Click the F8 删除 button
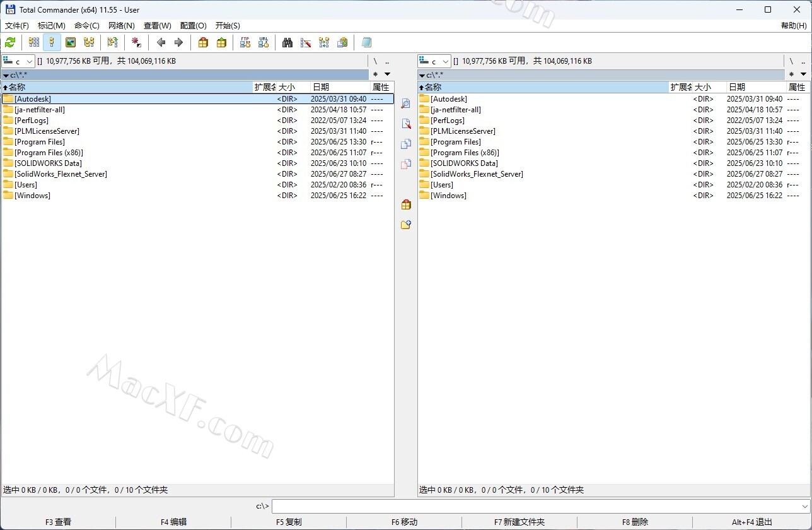Screen dimensions: 812x530 tap(635, 522)
